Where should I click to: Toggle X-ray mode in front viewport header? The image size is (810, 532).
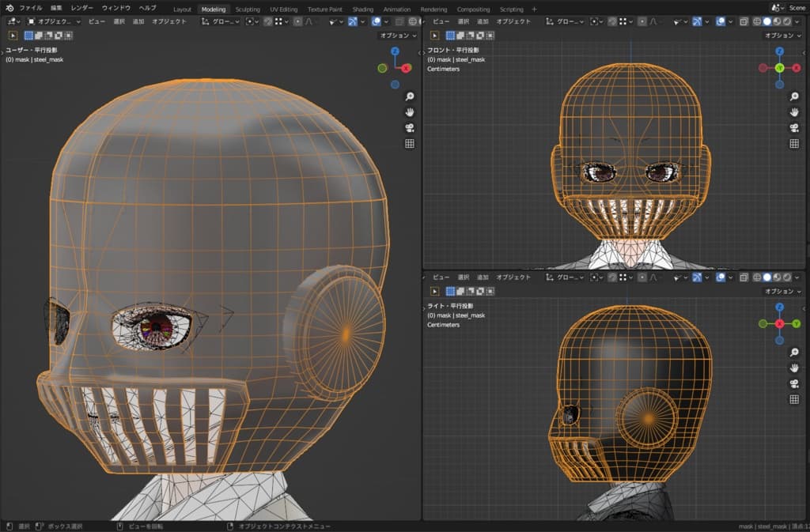coord(744,21)
